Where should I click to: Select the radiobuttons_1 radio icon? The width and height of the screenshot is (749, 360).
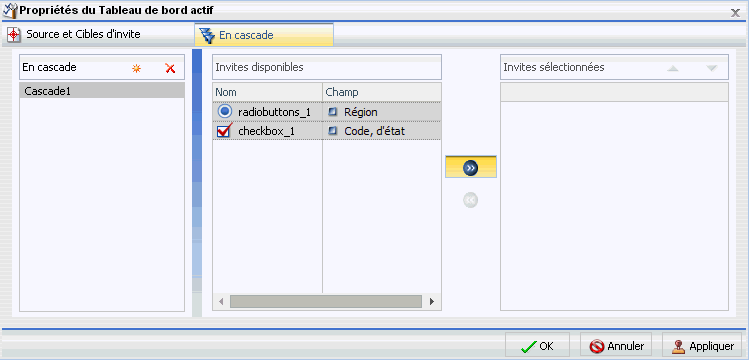click(x=225, y=112)
